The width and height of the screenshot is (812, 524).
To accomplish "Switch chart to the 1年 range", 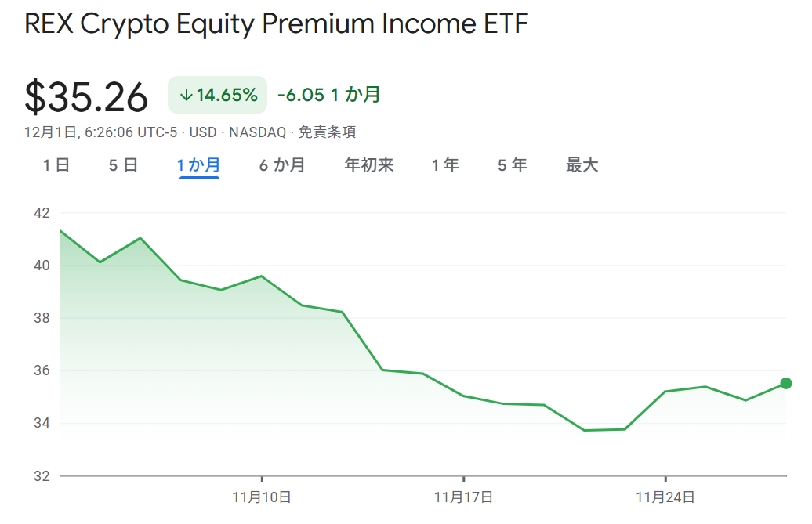I will (445, 165).
